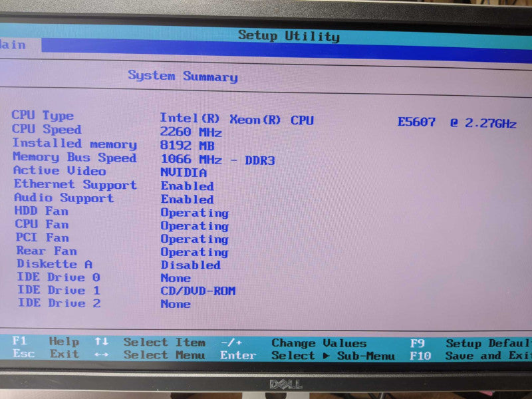This screenshot has height=399, width=532.
Task: Click None value for IDE Drive 2
Action: (x=176, y=304)
